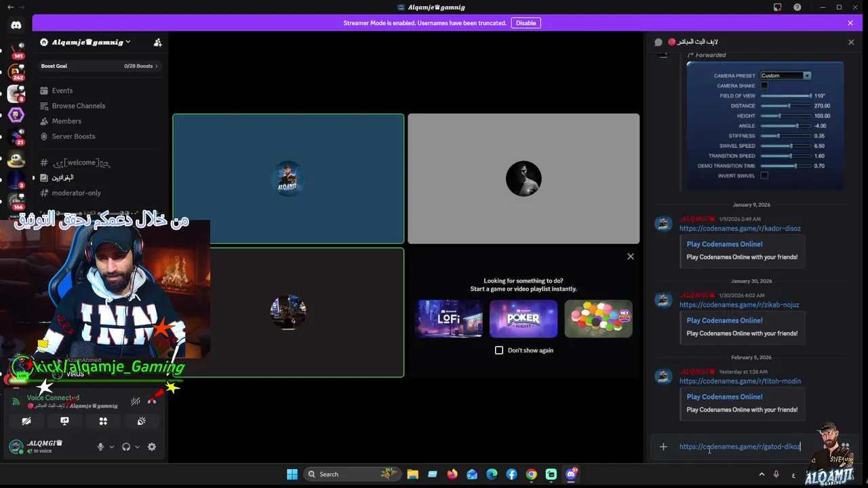This screenshot has height=488, width=868.
Task: Click the invite people icon beside server name
Action: click(158, 42)
